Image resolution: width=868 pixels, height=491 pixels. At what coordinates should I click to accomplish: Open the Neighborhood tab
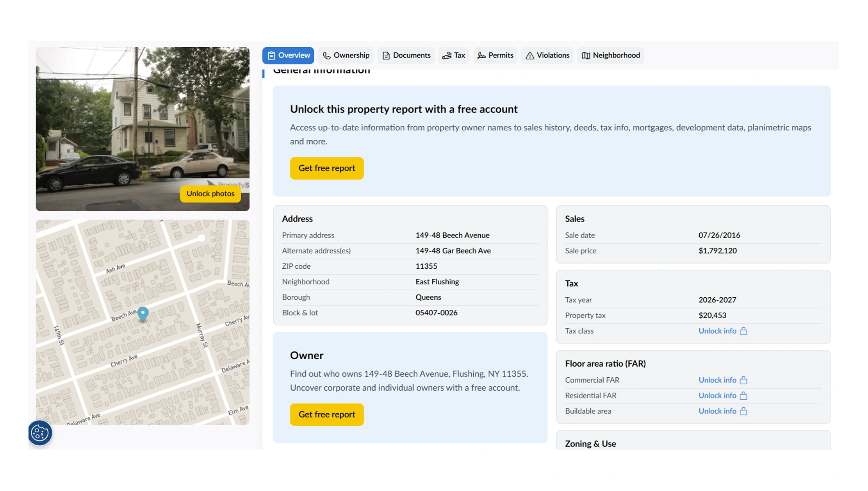pos(611,55)
